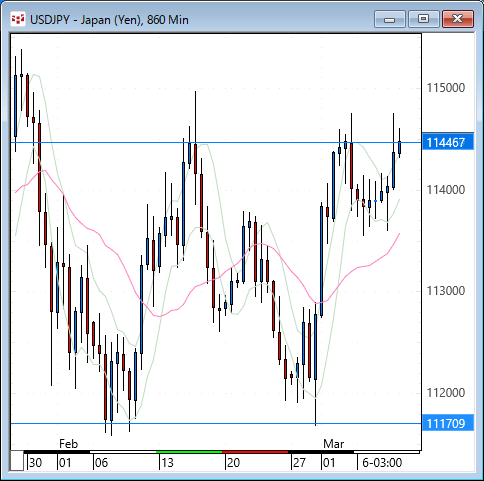Select the 111709 price level label
This screenshot has width=484, height=481.
coord(448,424)
